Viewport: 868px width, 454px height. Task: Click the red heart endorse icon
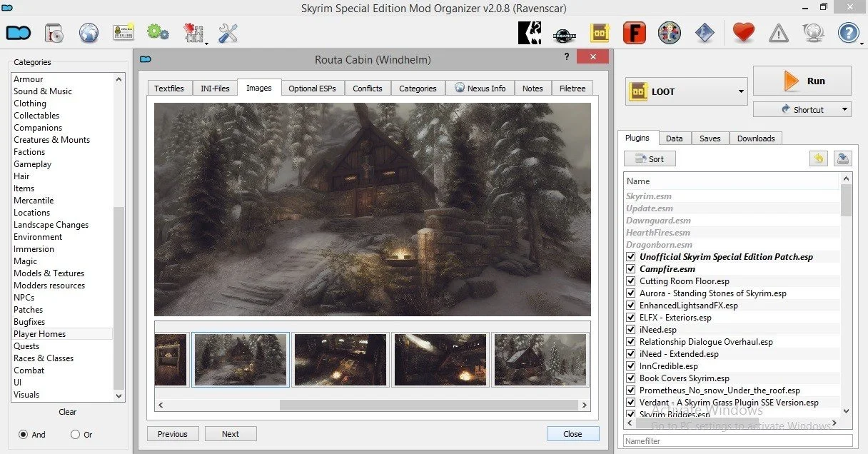[x=743, y=33]
